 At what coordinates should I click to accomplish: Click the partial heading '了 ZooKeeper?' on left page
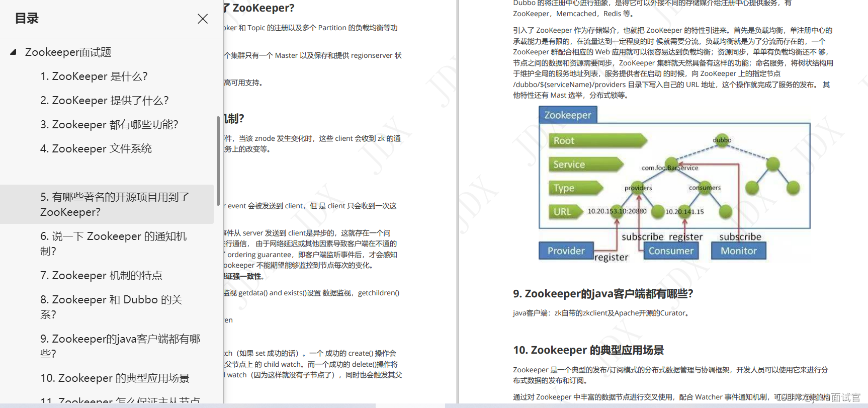coord(259,8)
